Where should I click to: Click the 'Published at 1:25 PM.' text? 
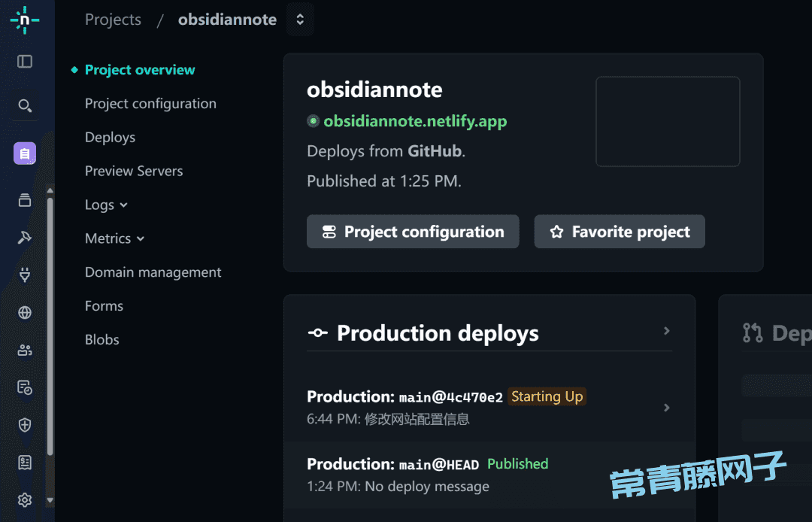[383, 181]
